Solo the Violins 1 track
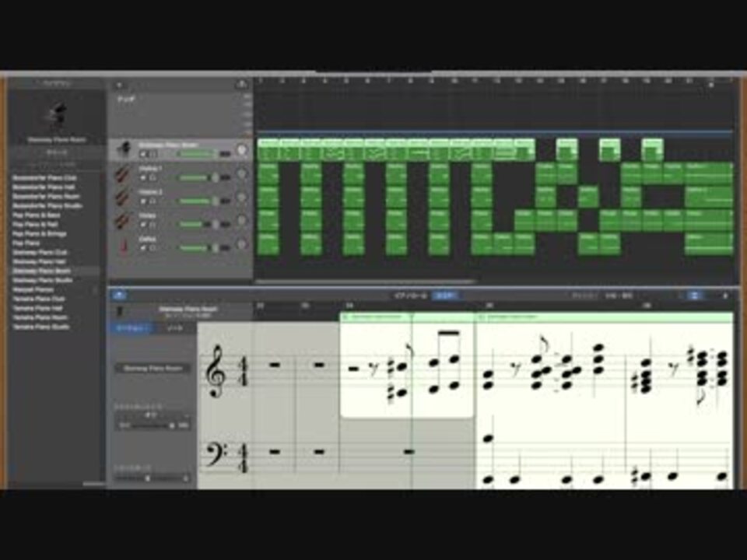The image size is (747, 560). tap(153, 177)
